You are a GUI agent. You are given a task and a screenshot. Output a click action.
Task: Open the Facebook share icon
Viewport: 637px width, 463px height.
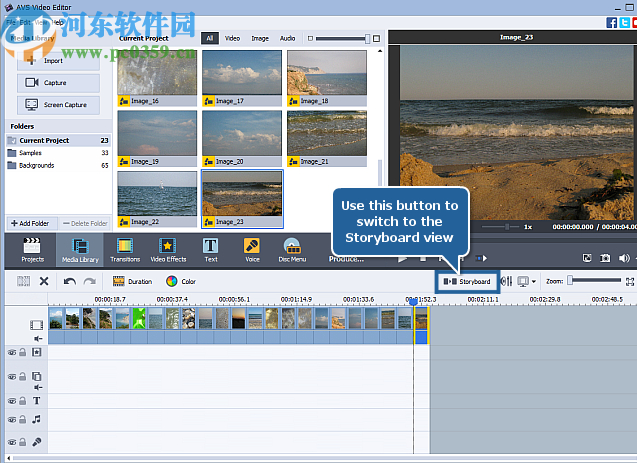(611, 22)
